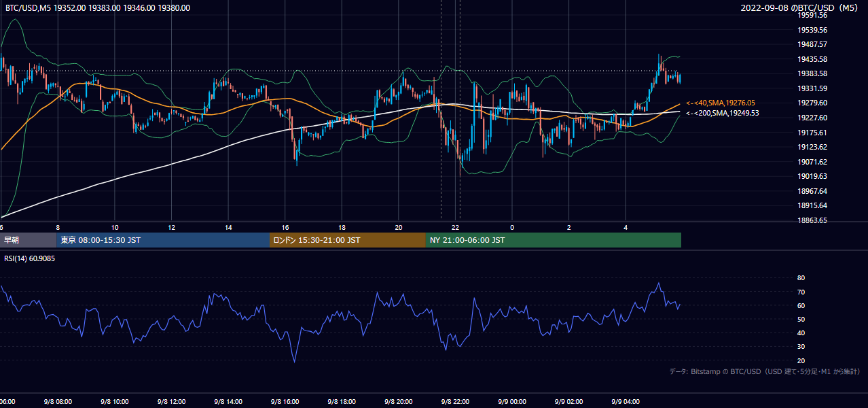This screenshot has width=868, height=408.
Task: Click the 2022-09-08 BTC/USD (M5) title
Action: (x=801, y=8)
